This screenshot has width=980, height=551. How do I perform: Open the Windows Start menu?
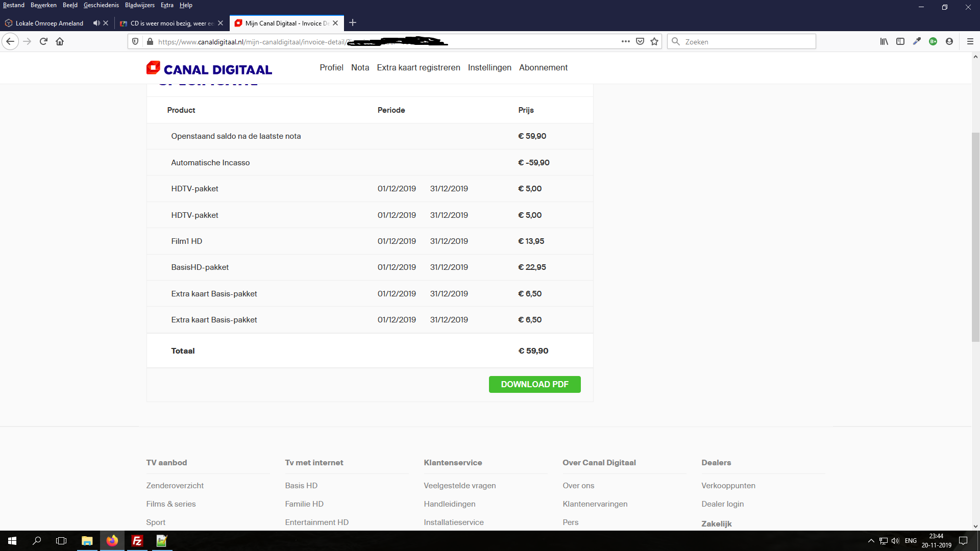click(12, 541)
